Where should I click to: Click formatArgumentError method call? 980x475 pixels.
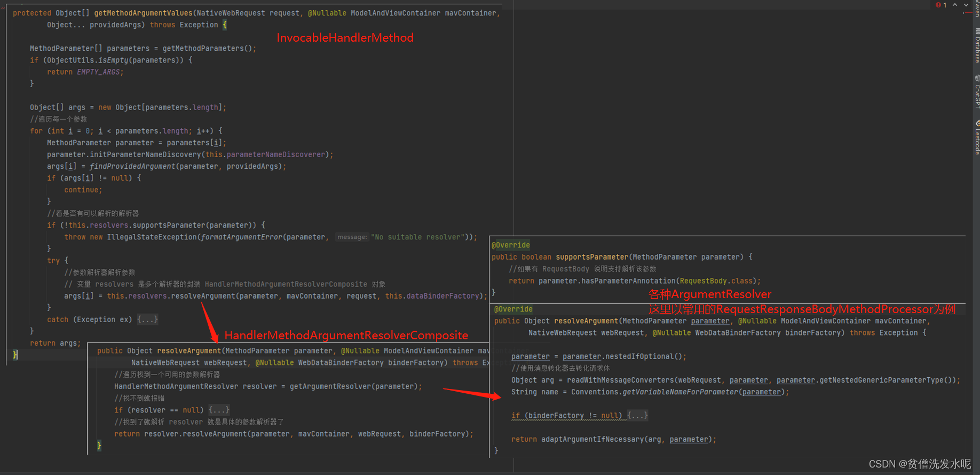(x=241, y=237)
